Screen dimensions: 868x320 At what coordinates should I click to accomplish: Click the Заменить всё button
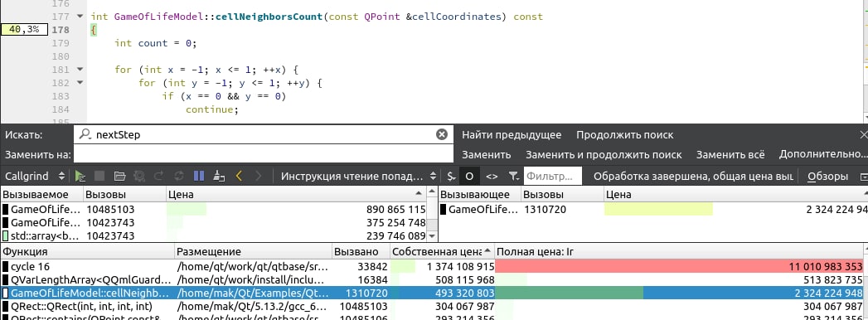(x=730, y=154)
